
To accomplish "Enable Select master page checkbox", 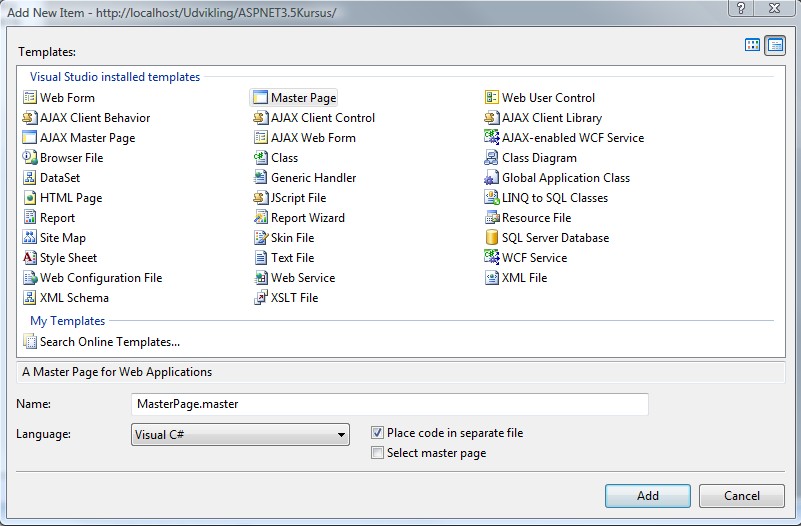I will point(377,453).
